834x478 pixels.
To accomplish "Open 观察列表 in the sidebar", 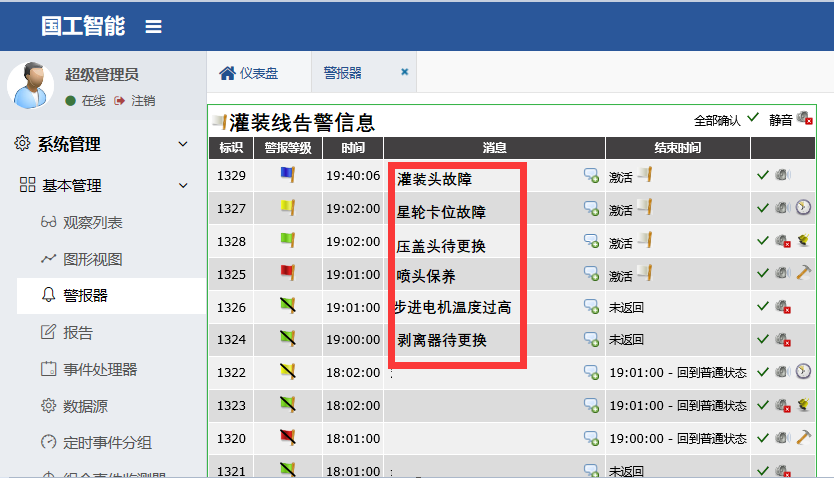I will pos(92,222).
